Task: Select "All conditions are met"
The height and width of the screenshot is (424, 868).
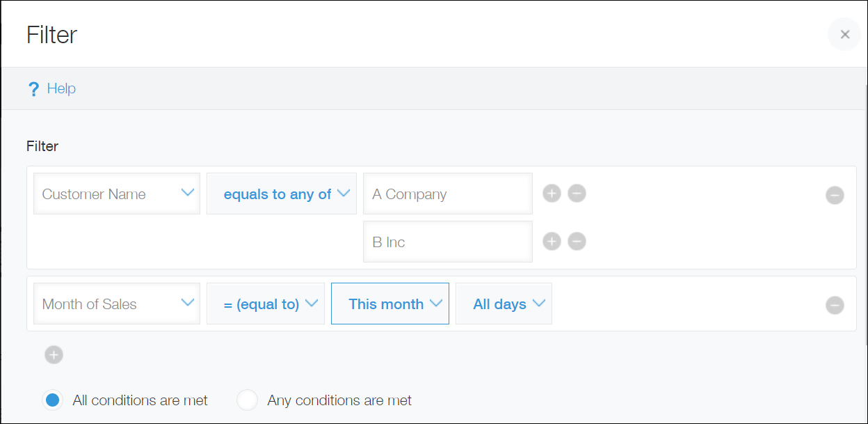Action: pyautogui.click(x=53, y=400)
